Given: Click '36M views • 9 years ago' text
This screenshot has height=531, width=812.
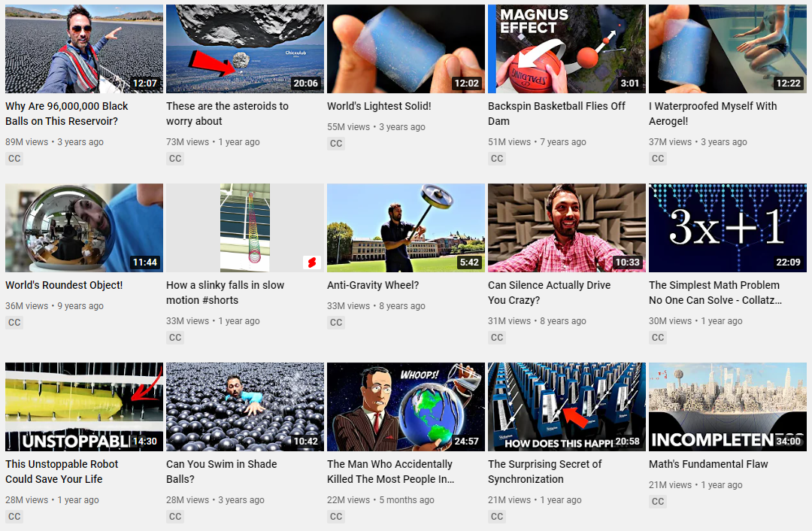Looking at the screenshot, I should click(x=54, y=305).
